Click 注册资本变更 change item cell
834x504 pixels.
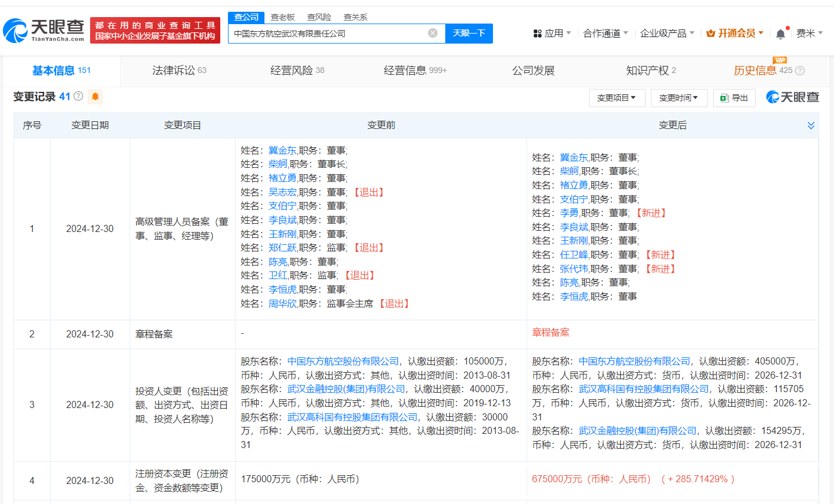[182, 480]
